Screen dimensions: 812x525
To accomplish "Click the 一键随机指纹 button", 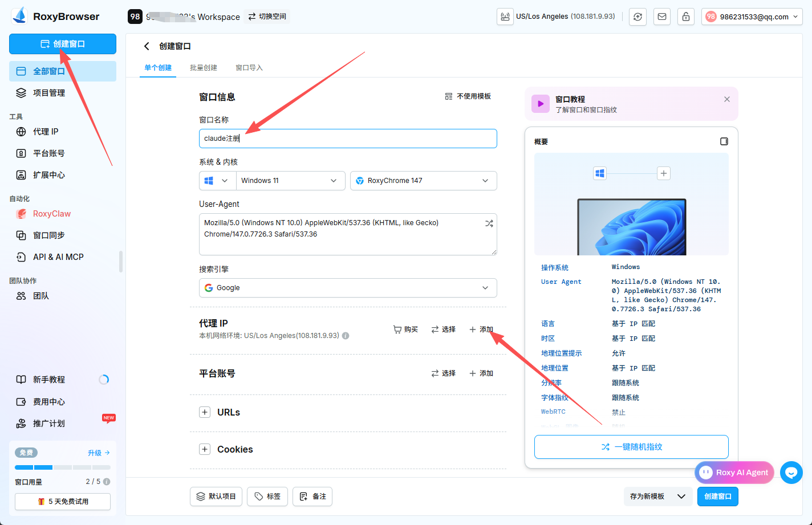I will (x=631, y=447).
